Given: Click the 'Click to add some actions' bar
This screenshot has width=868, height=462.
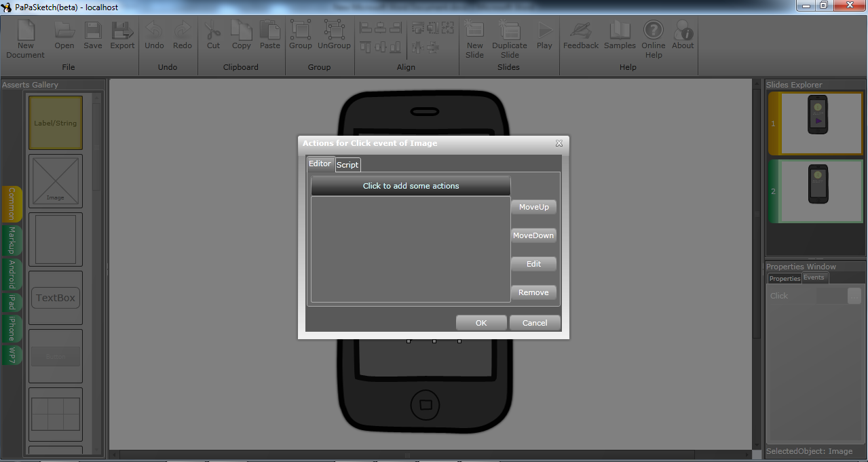Looking at the screenshot, I should [x=411, y=186].
